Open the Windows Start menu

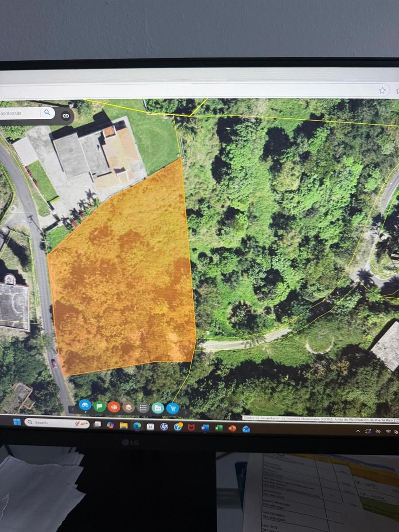tap(16, 422)
